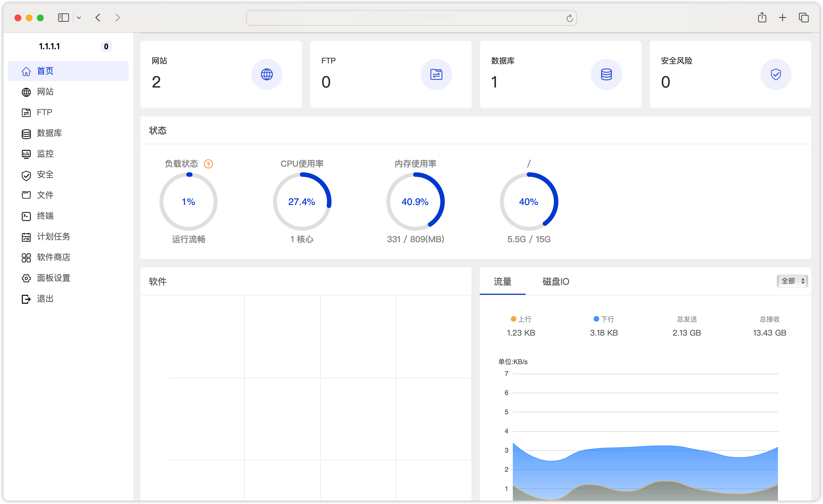Click the orange help icon beside 负载状态
Image resolution: width=823 pixels, height=504 pixels.
(208, 164)
